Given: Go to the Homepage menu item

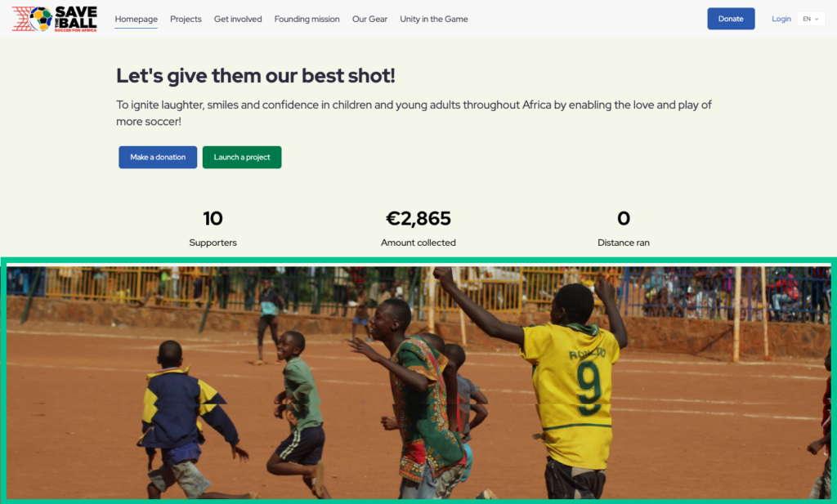Looking at the screenshot, I should [137, 19].
